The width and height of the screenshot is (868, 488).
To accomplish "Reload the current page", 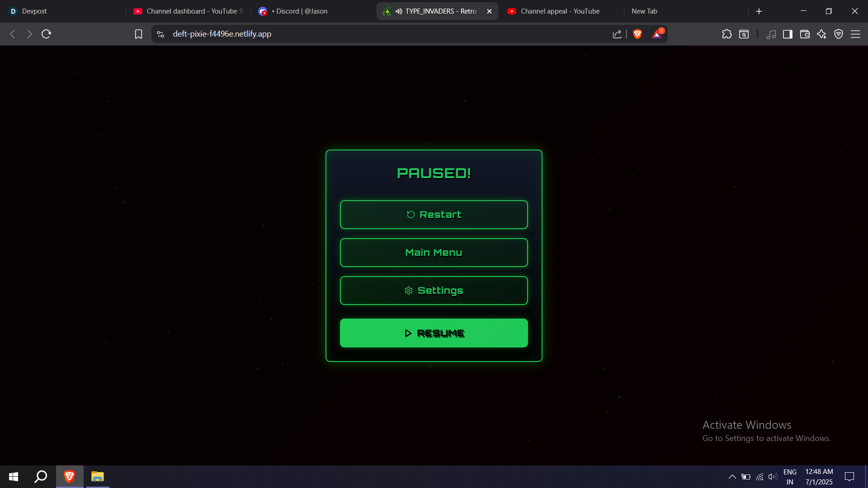I will point(46,34).
